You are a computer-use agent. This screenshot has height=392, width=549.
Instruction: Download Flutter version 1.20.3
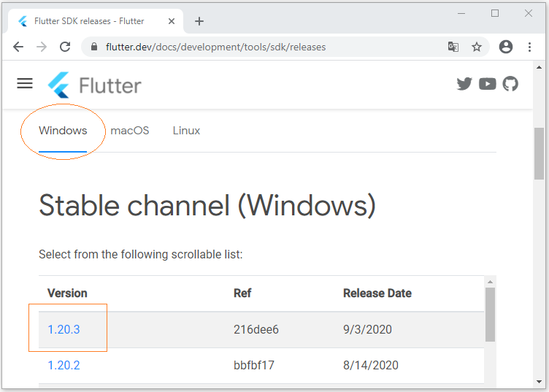coord(64,329)
